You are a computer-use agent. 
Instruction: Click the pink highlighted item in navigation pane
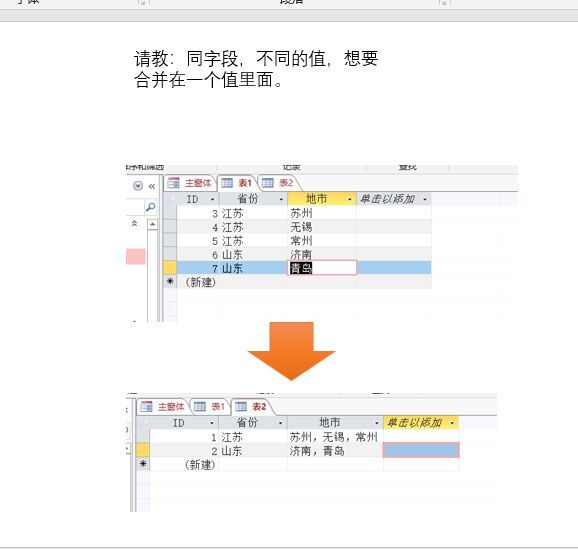coord(136,256)
